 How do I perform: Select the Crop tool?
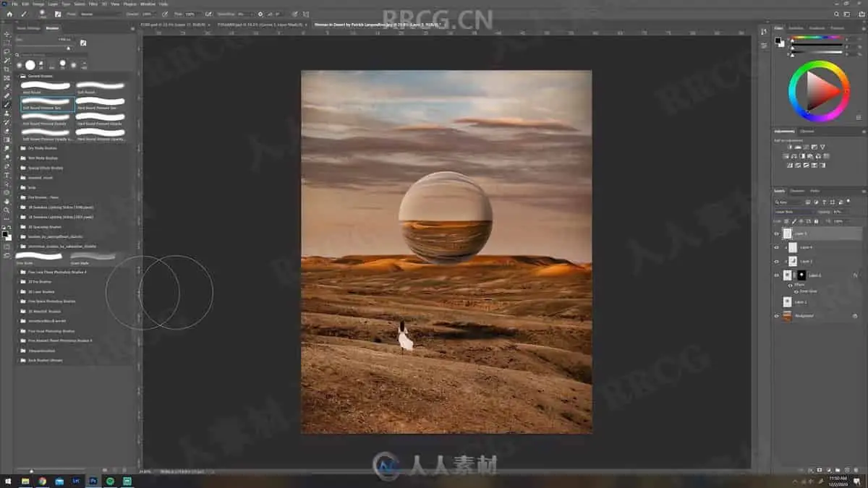click(7, 69)
